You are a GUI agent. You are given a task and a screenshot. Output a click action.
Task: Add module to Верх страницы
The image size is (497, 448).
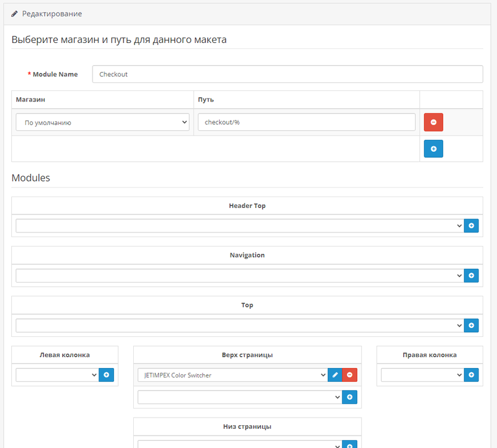coord(349,397)
